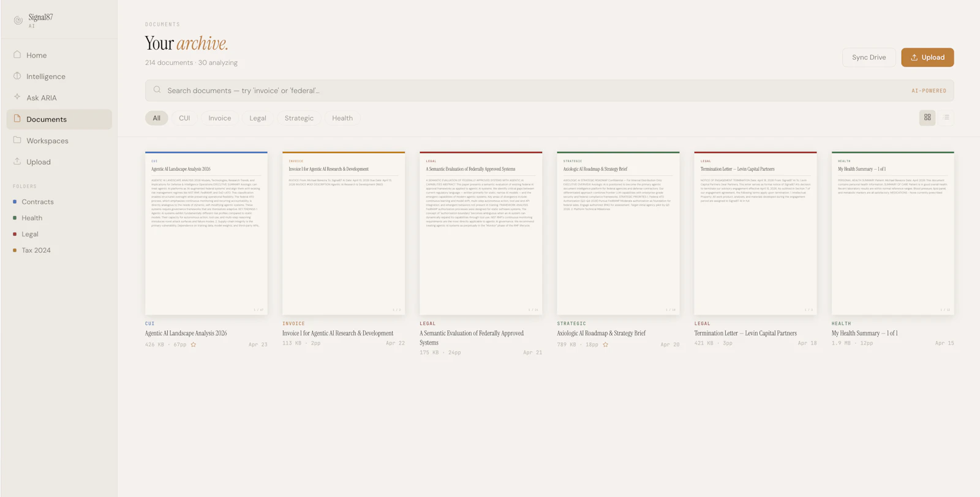This screenshot has width=980, height=497.
Task: Open Ask ARIA assistant
Action: coord(59,98)
